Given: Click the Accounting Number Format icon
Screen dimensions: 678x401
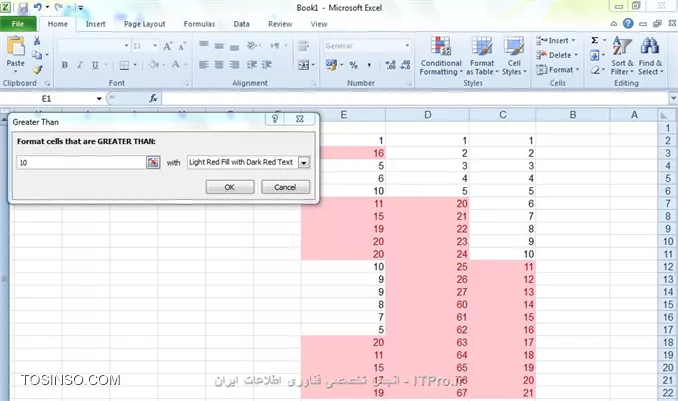Looking at the screenshot, I should [x=331, y=65].
